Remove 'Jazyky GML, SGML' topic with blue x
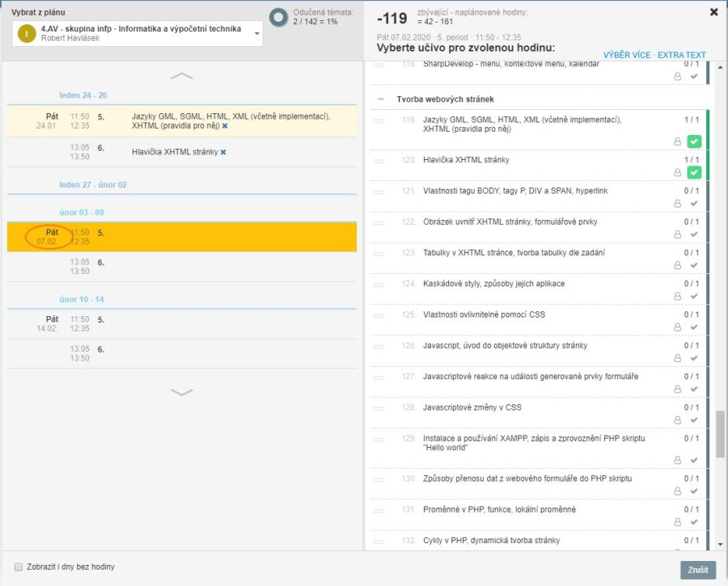 (x=225, y=127)
